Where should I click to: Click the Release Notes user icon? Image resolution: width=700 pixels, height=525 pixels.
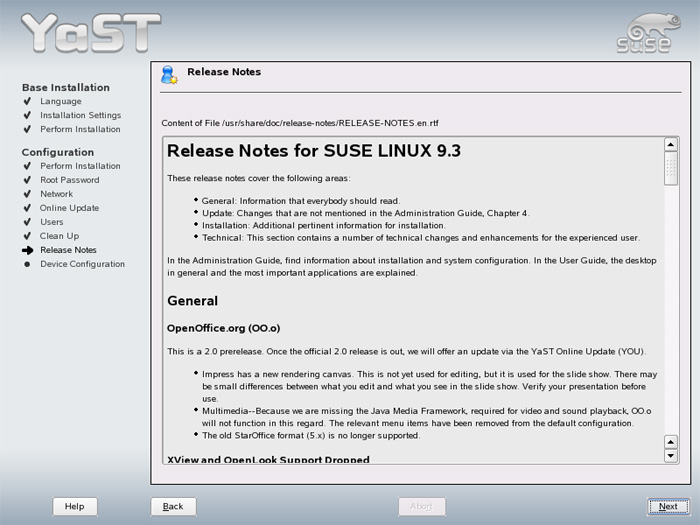(169, 75)
